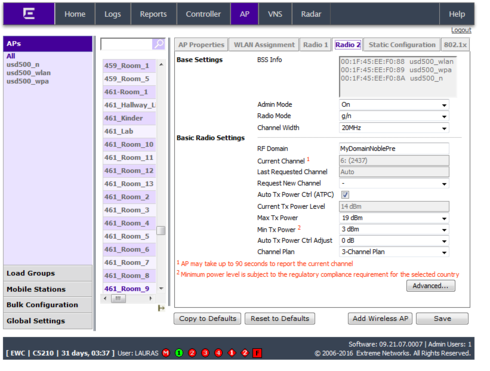Click the arrow icon below the AP list
490x371 pixels.
161,308
